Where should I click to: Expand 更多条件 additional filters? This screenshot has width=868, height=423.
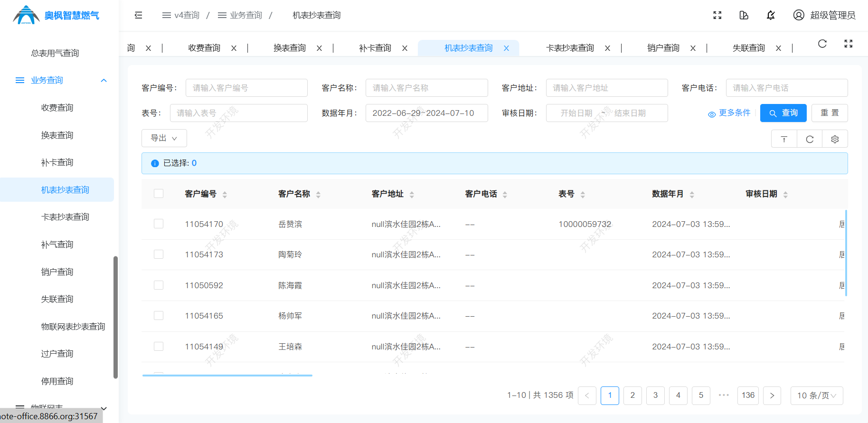pos(729,113)
